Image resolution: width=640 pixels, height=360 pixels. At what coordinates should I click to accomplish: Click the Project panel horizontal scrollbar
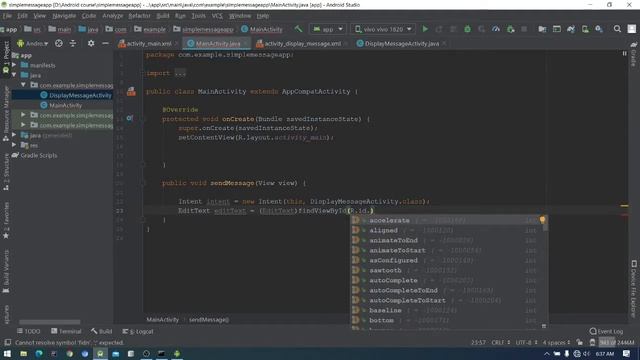pyautogui.click(x=50, y=322)
